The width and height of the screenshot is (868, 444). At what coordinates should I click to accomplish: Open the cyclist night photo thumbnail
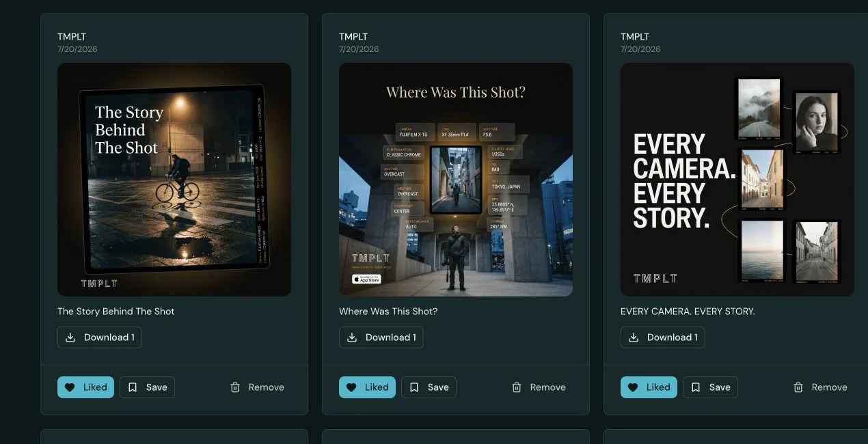point(174,180)
